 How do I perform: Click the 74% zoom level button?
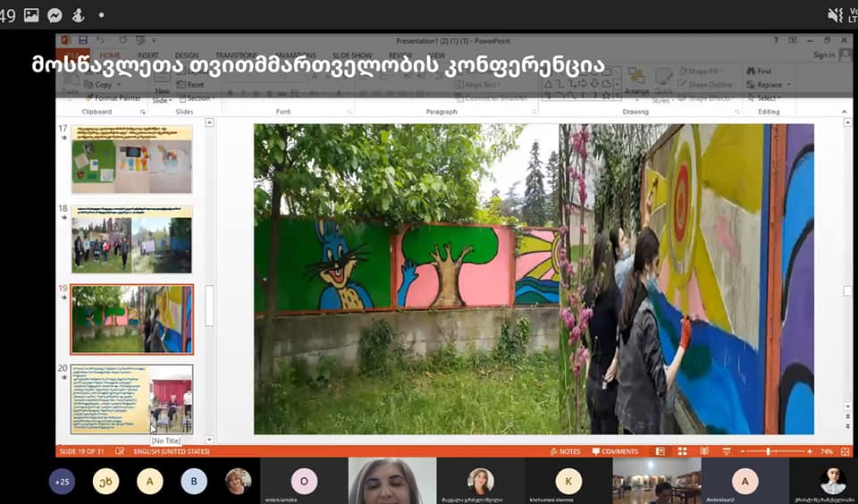click(826, 451)
